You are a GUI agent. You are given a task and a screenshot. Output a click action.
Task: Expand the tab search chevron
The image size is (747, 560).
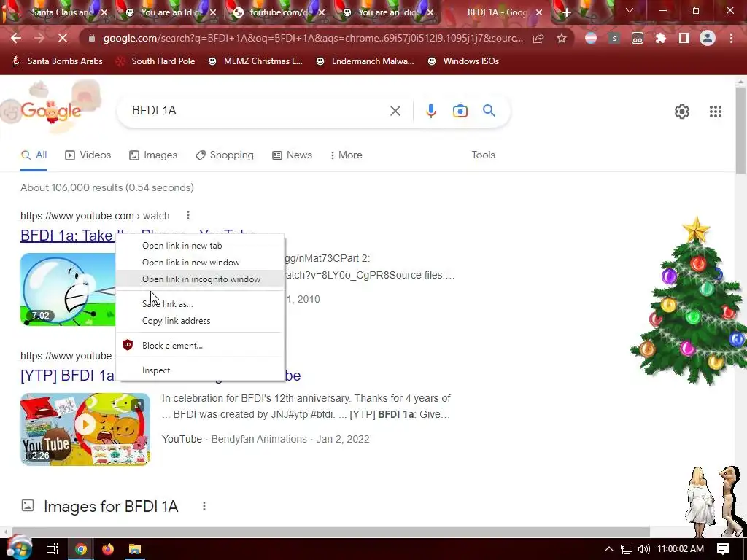tap(630, 10)
